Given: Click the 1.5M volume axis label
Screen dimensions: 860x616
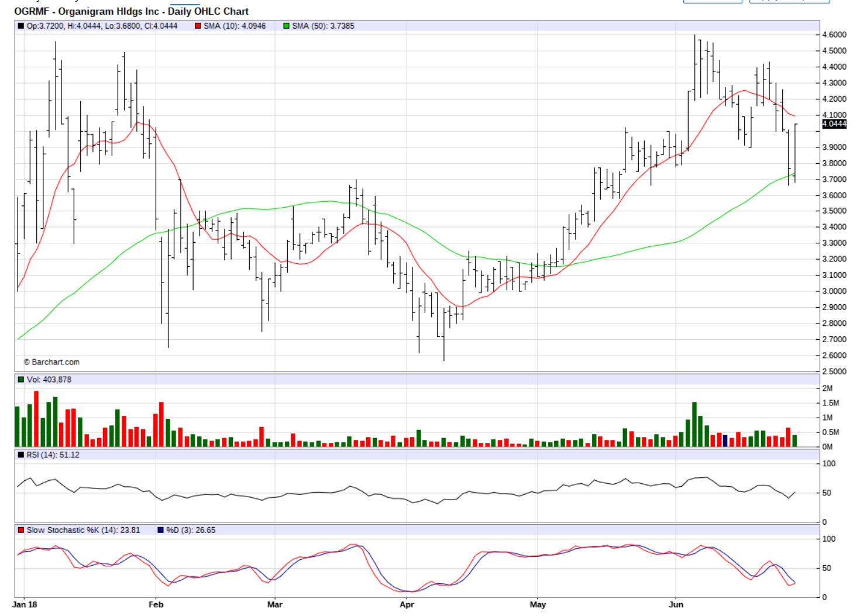Looking at the screenshot, I should click(x=831, y=403).
